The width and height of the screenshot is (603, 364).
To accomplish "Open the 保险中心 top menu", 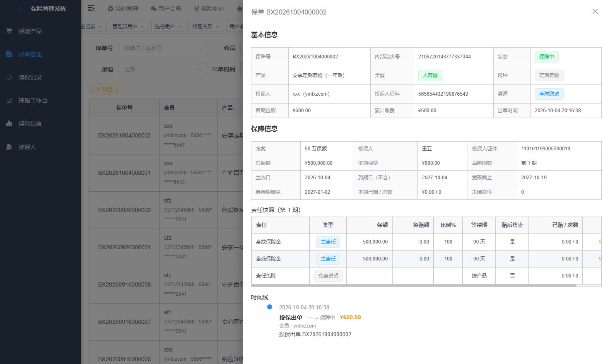I will click(209, 9).
